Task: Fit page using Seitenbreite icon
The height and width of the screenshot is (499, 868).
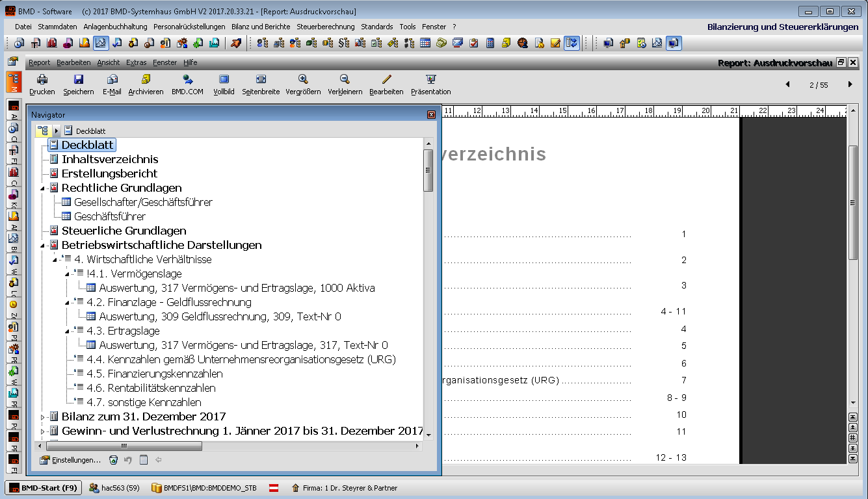Action: pyautogui.click(x=261, y=80)
